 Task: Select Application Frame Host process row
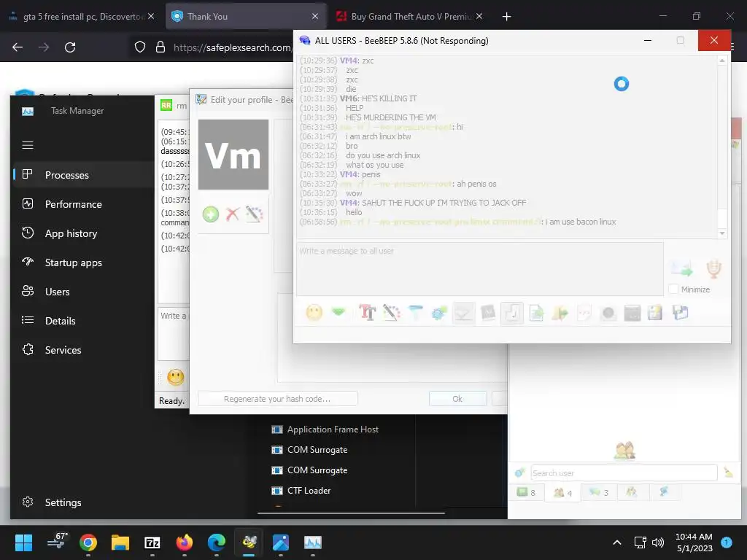333,429
